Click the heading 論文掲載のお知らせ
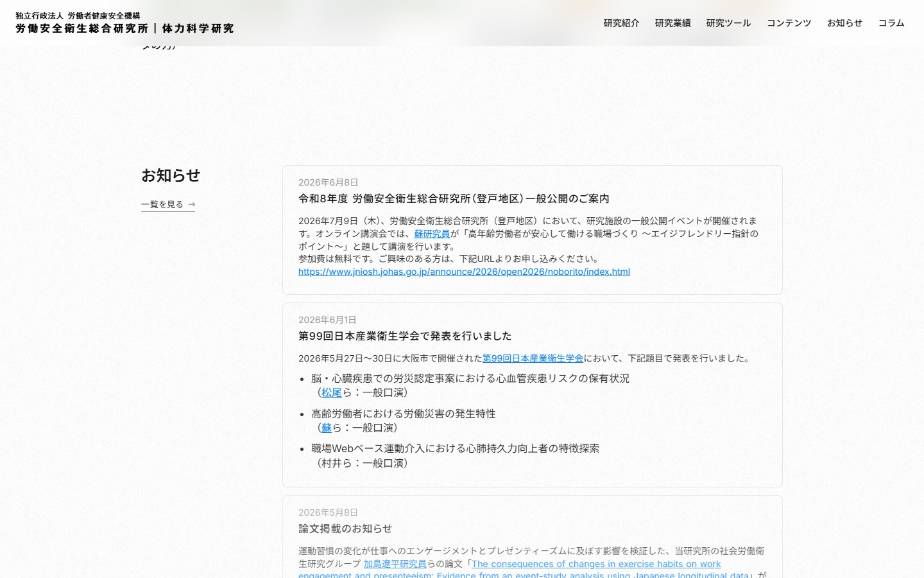Viewport: 924px width, 578px height. pyautogui.click(x=345, y=529)
